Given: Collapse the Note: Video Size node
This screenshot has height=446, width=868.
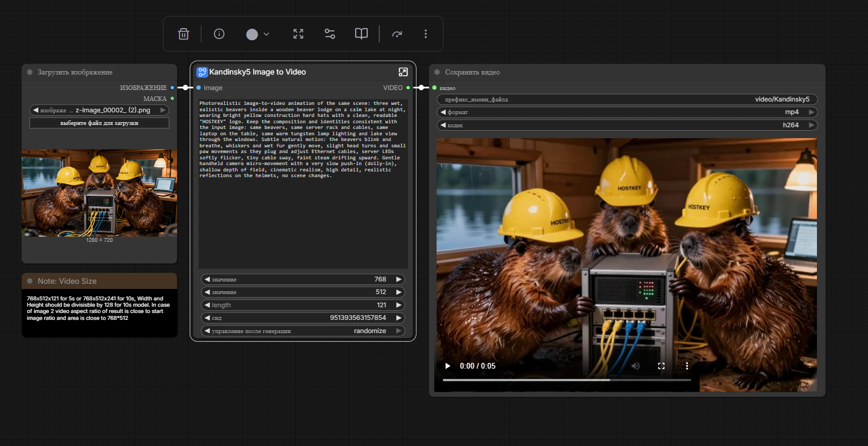Looking at the screenshot, I should pos(30,281).
